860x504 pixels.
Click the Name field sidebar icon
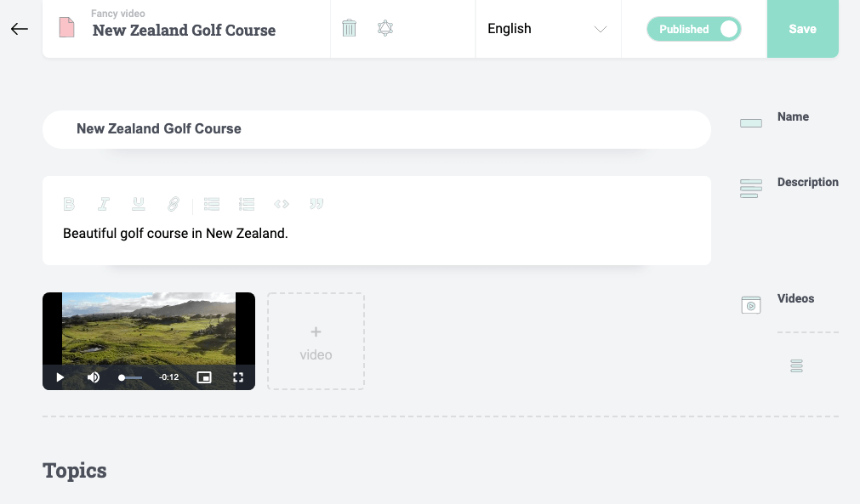[751, 123]
